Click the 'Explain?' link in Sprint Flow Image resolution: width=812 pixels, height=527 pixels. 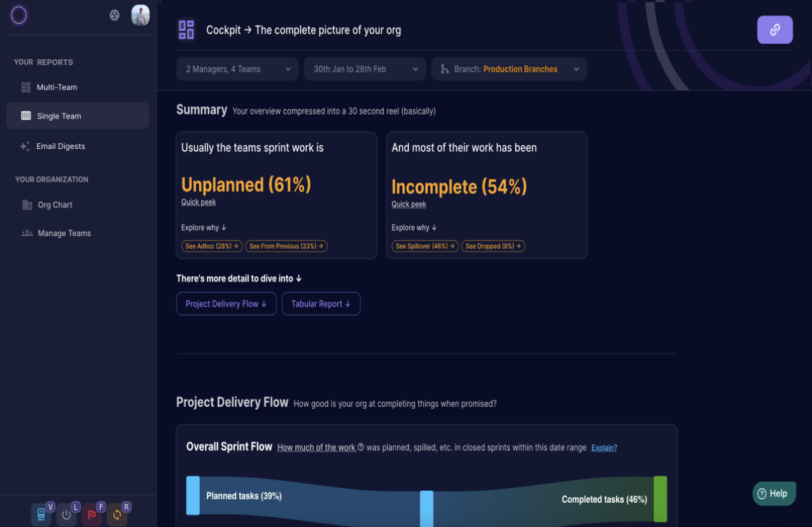point(604,447)
